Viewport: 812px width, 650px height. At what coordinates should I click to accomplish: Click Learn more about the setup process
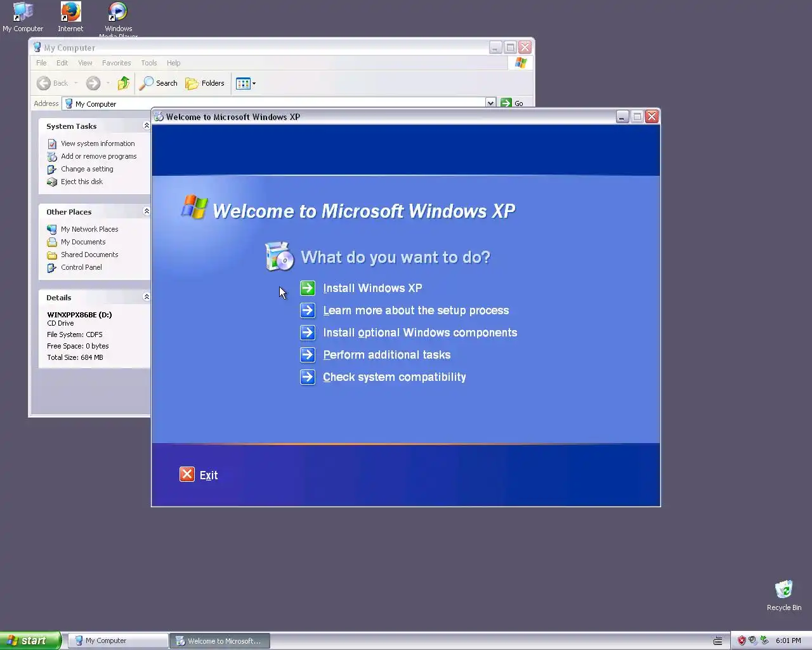[416, 310]
